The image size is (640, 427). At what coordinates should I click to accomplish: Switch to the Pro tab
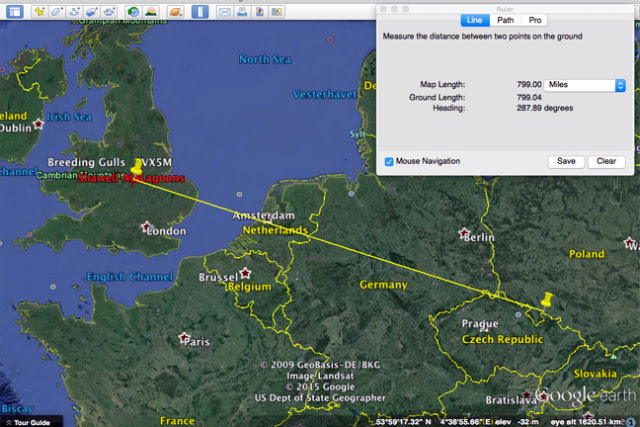(x=535, y=20)
